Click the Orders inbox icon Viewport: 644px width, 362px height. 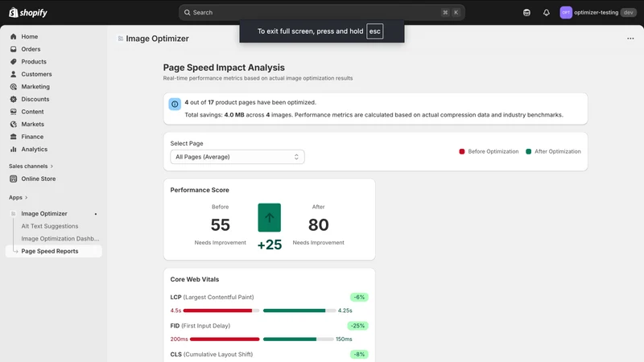pos(14,49)
